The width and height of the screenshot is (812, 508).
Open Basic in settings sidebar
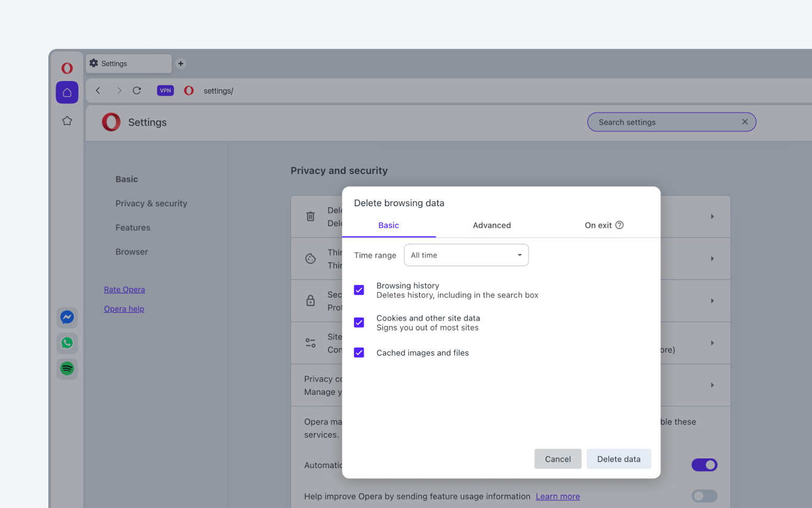127,179
